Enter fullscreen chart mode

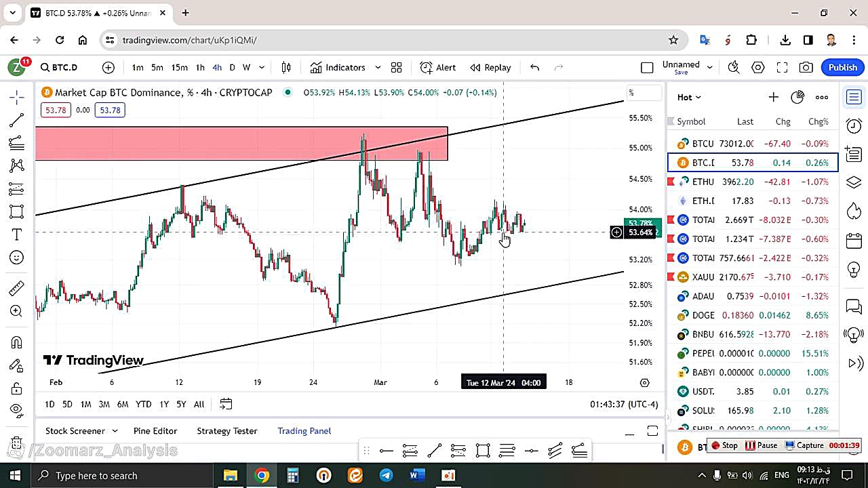click(782, 67)
